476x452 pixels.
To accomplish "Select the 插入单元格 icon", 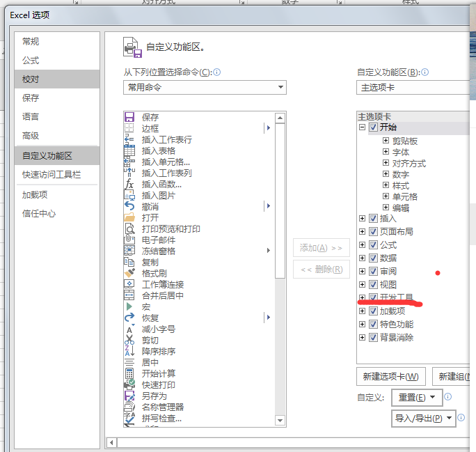I will (x=129, y=162).
